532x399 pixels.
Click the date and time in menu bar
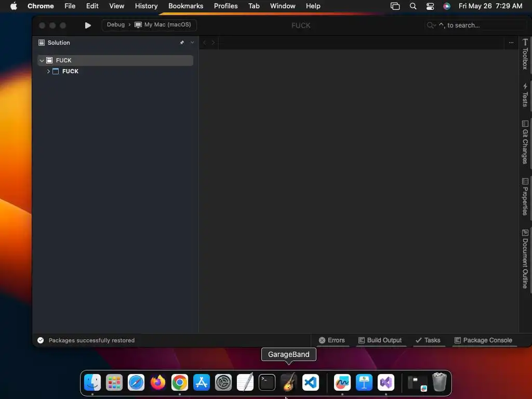[x=490, y=6]
